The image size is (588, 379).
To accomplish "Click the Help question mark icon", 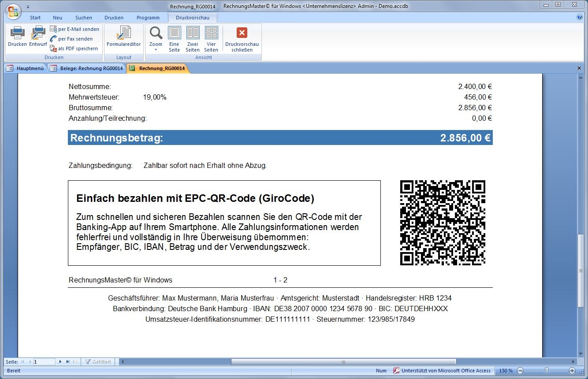I will point(580,17).
